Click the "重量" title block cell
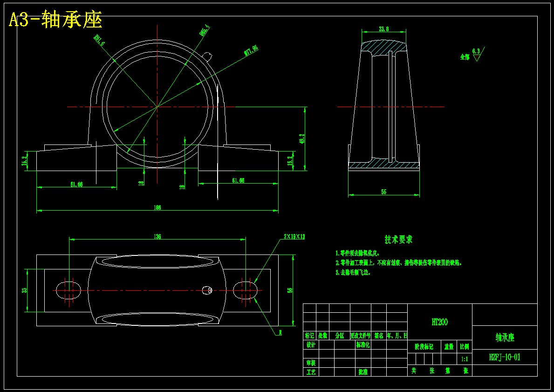 pos(449,347)
